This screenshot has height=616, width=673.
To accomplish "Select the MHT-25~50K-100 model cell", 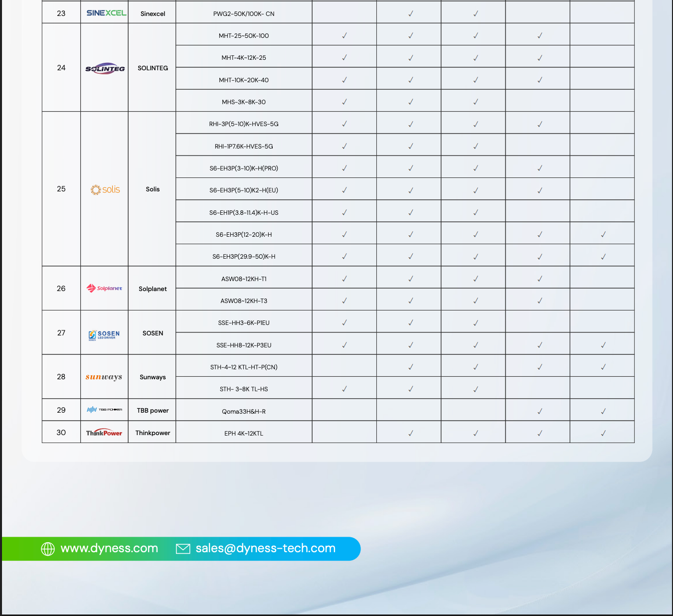I will [x=244, y=36].
